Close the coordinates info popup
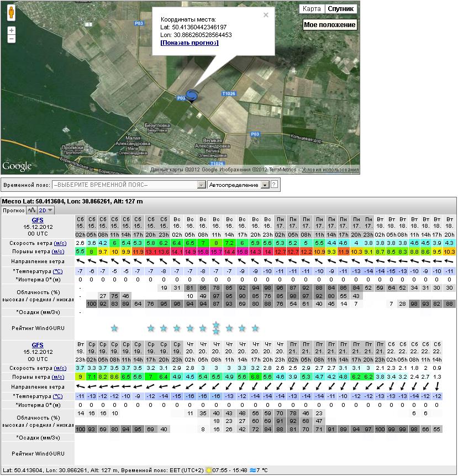This screenshot has width=458, height=476. 266,15
